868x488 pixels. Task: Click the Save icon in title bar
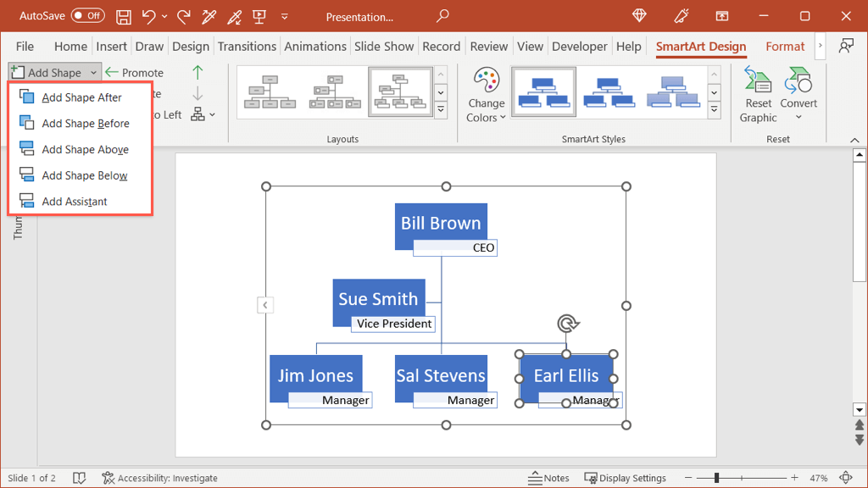(124, 16)
